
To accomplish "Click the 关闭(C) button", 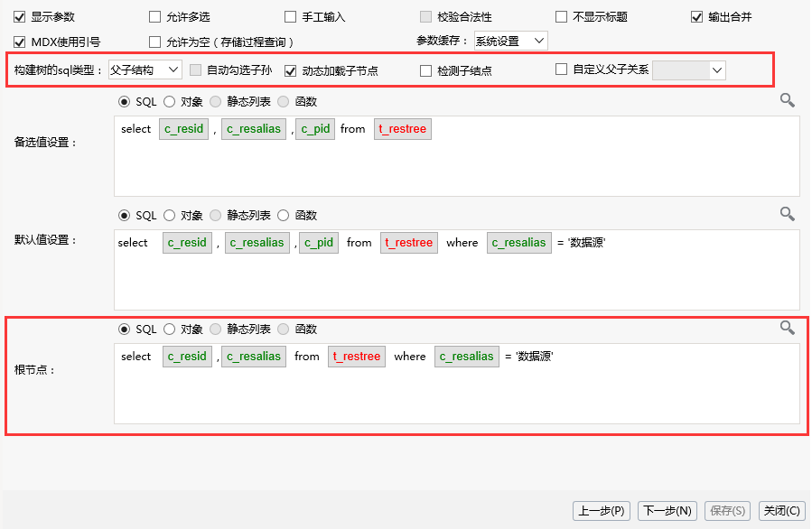I will tap(782, 511).
